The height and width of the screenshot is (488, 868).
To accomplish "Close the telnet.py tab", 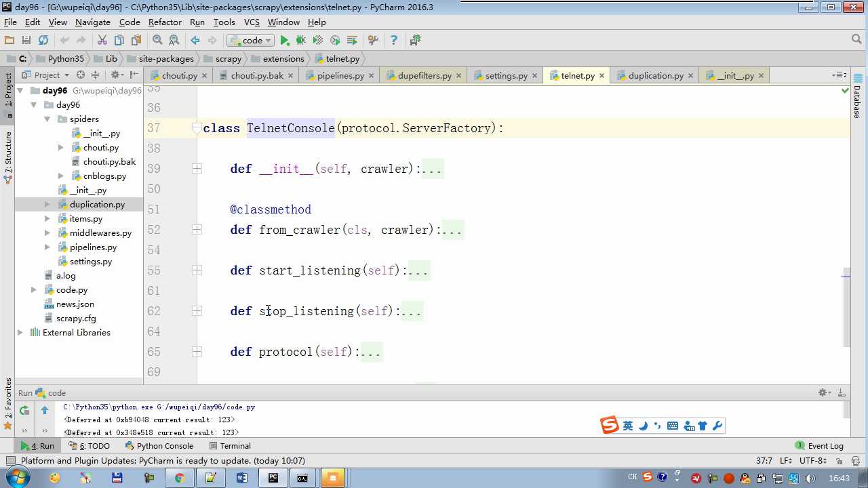I will [602, 76].
